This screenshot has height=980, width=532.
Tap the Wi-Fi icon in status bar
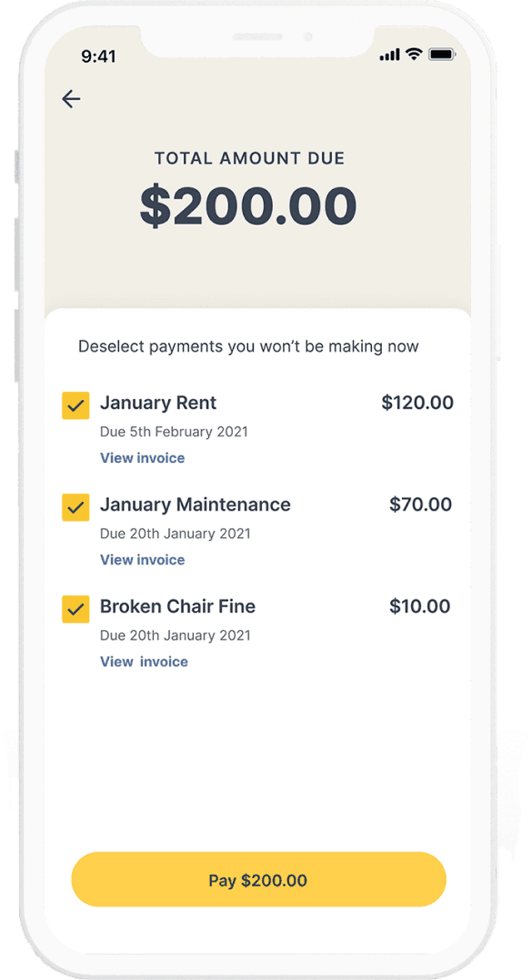pyautogui.click(x=414, y=55)
